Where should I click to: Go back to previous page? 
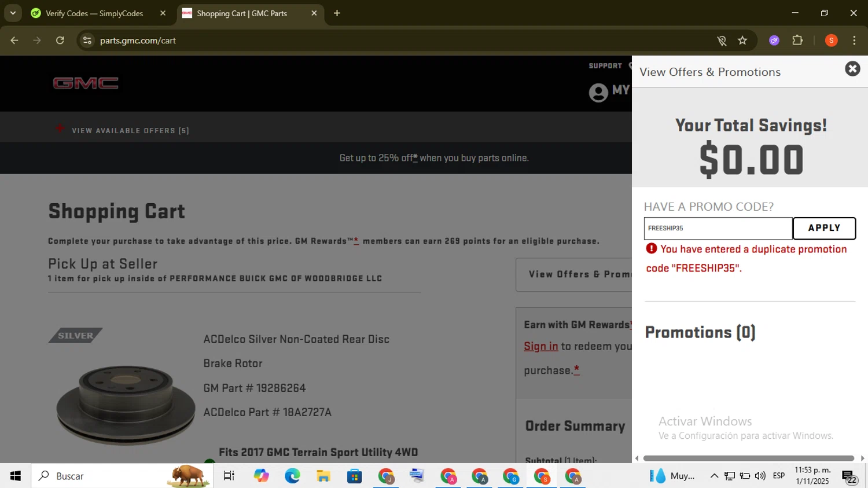click(14, 41)
